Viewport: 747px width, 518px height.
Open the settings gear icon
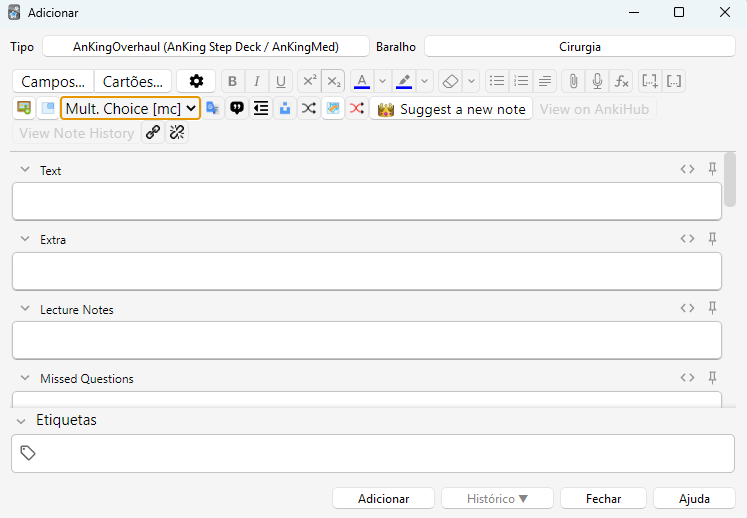(x=196, y=82)
